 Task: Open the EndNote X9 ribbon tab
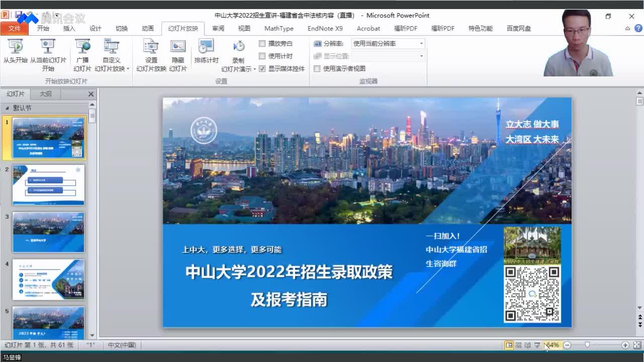[325, 29]
